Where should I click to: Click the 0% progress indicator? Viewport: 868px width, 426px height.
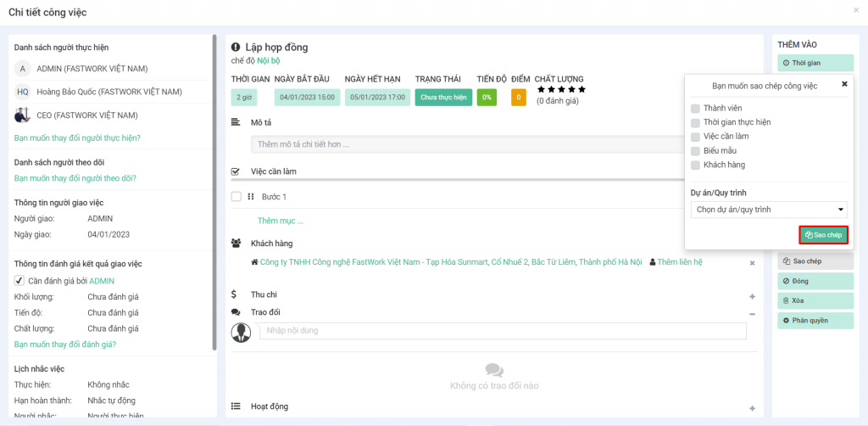pos(487,98)
